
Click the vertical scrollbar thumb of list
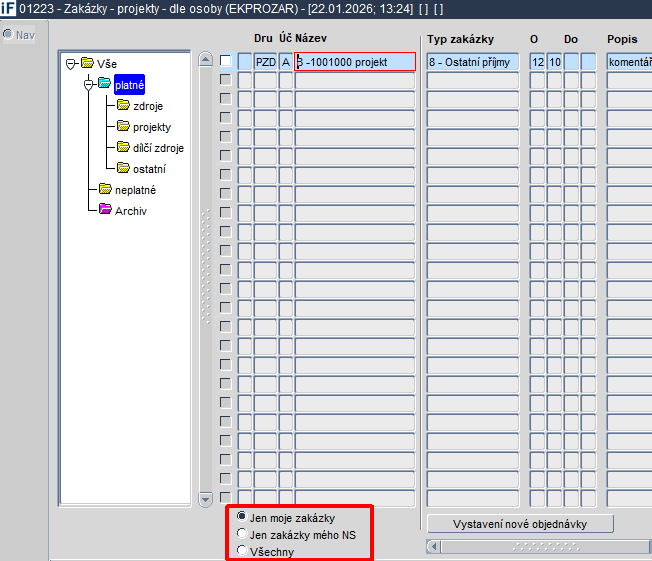tap(205, 266)
